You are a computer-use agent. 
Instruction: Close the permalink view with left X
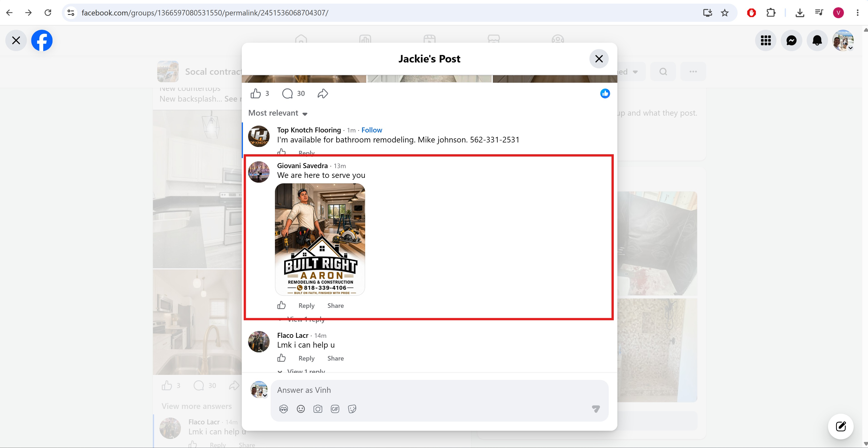point(16,40)
